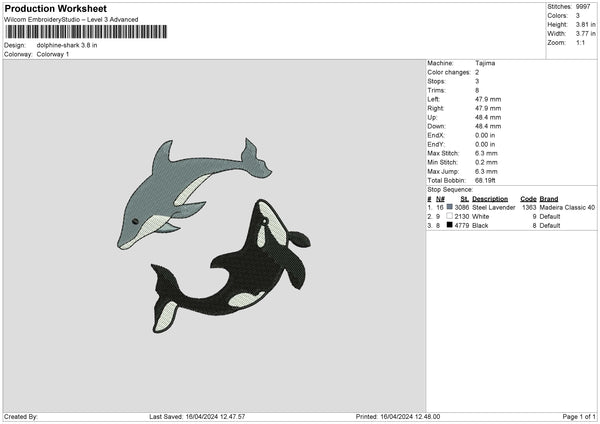Click the Code column header
The height and width of the screenshot is (424, 600).
[x=528, y=198]
